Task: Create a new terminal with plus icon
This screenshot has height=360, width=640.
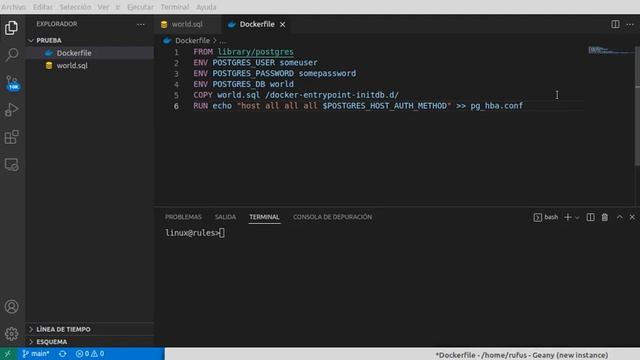Action: 567,217
